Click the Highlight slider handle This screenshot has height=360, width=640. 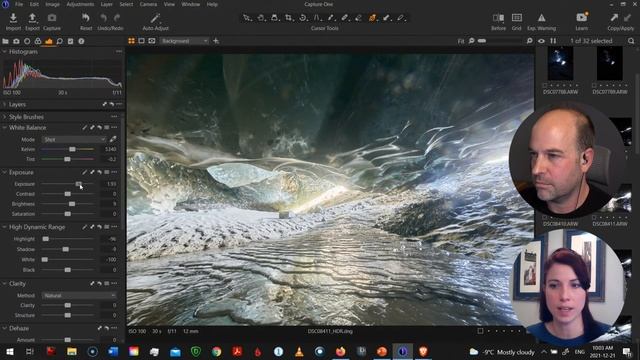46,239
